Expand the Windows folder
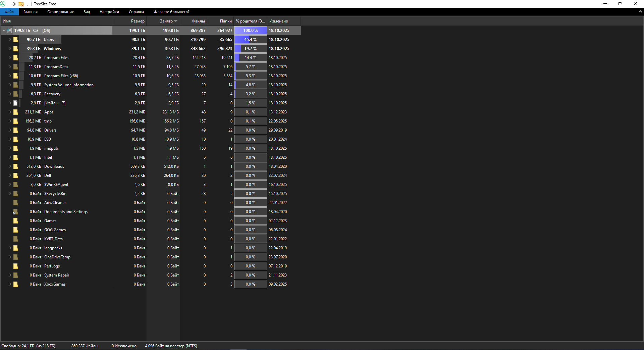The image size is (644, 350). coord(10,49)
